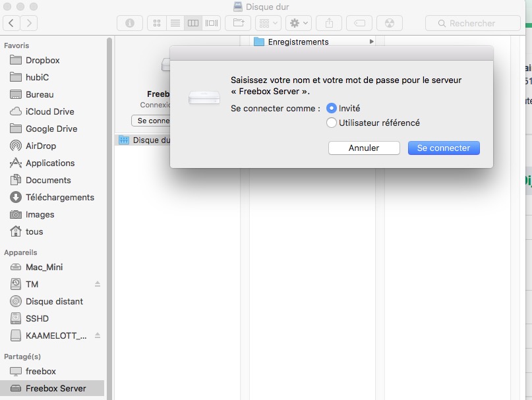Screen dimensions: 532x400
Task: Open Google Drive folder in sidebar
Action: tap(52, 129)
